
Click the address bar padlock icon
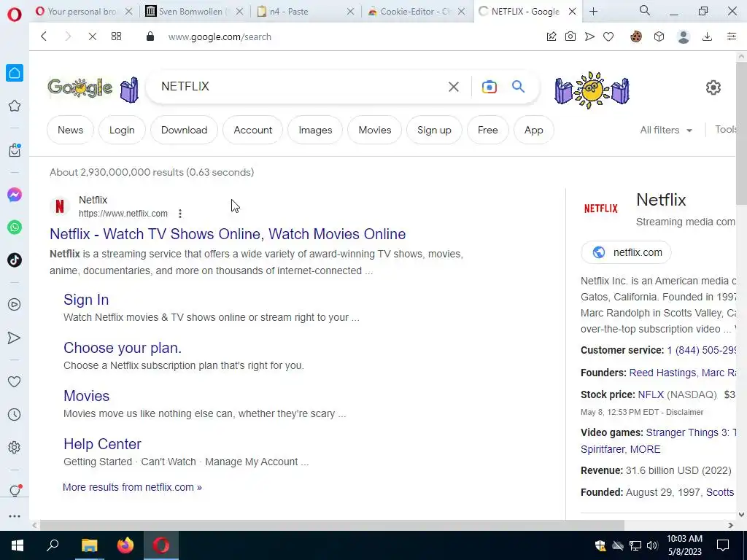tap(150, 36)
